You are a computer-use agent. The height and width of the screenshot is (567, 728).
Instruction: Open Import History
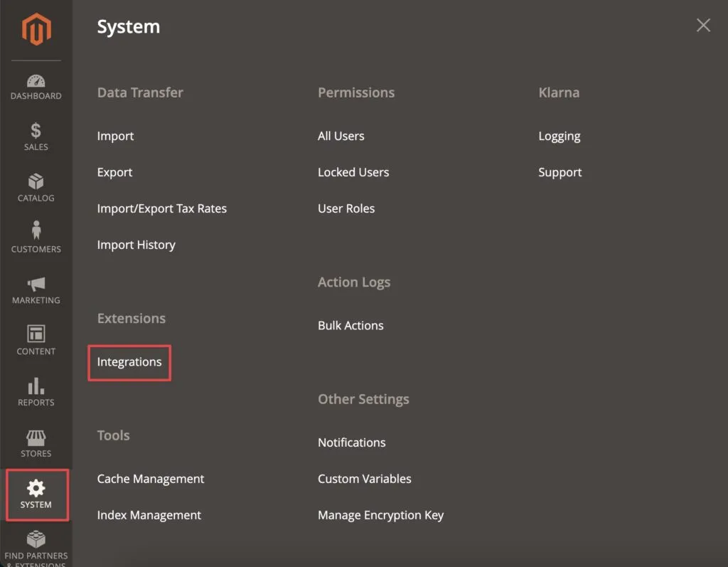click(x=136, y=245)
